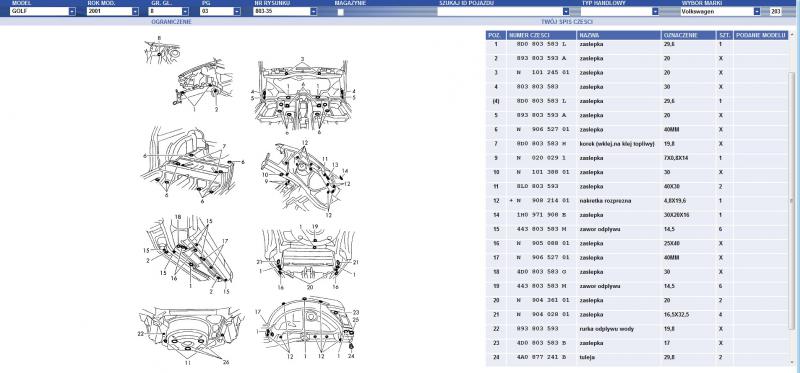
Task: Select the nakretka rozprezna part row
Action: pyautogui.click(x=637, y=201)
